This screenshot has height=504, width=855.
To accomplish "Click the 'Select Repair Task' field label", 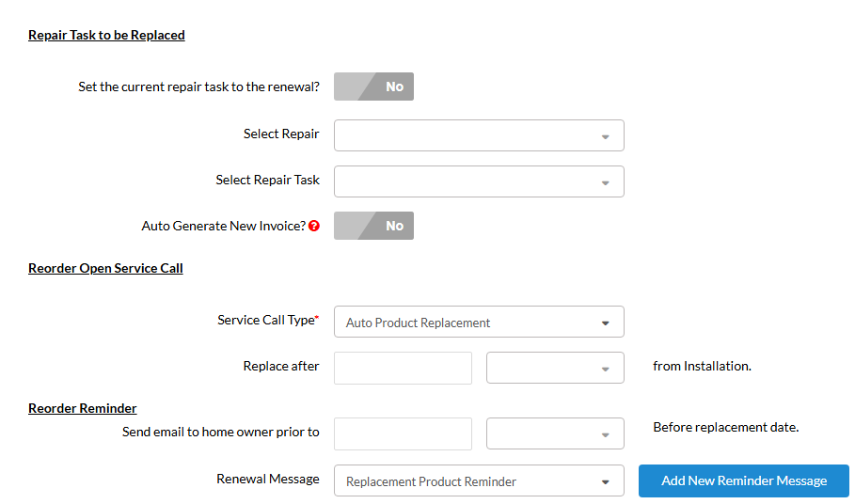I will pos(267,180).
